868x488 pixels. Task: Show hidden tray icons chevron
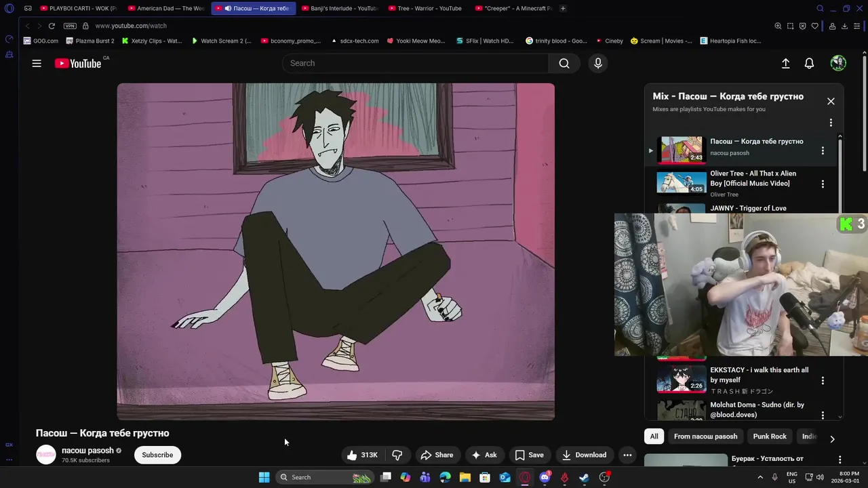click(x=760, y=477)
